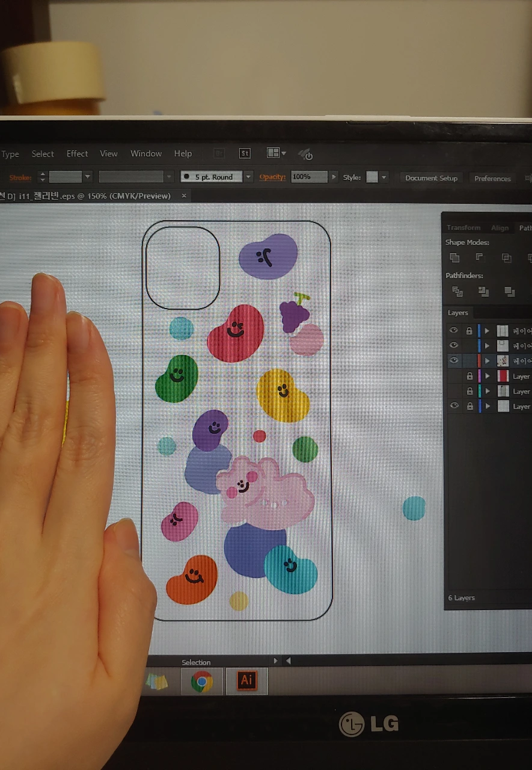Viewport: 532px width, 770px height.
Task: Open the Style dropdown arrow
Action: 384,177
